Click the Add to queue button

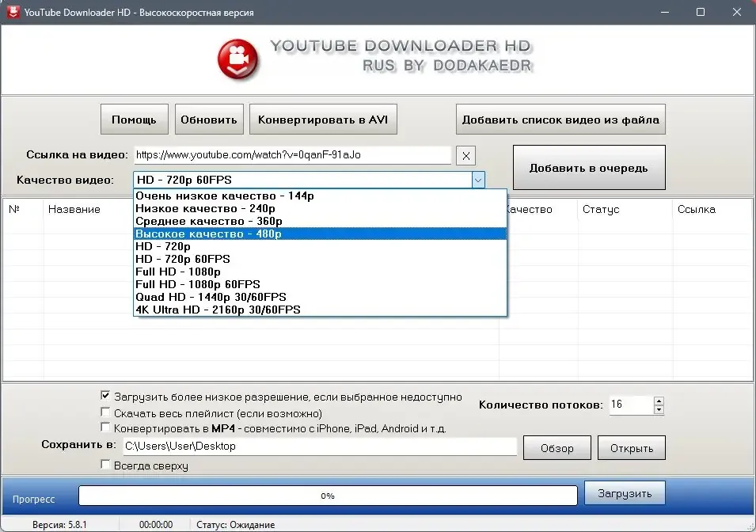coord(588,168)
